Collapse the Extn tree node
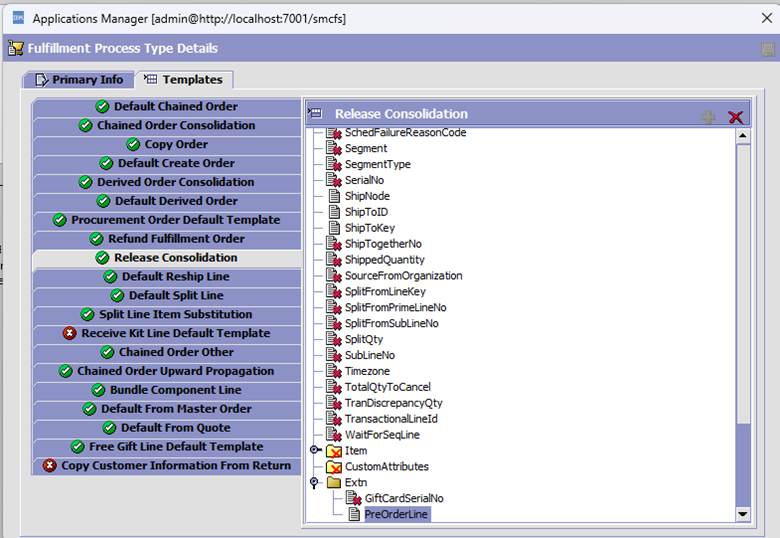This screenshot has width=780, height=538. [x=315, y=482]
